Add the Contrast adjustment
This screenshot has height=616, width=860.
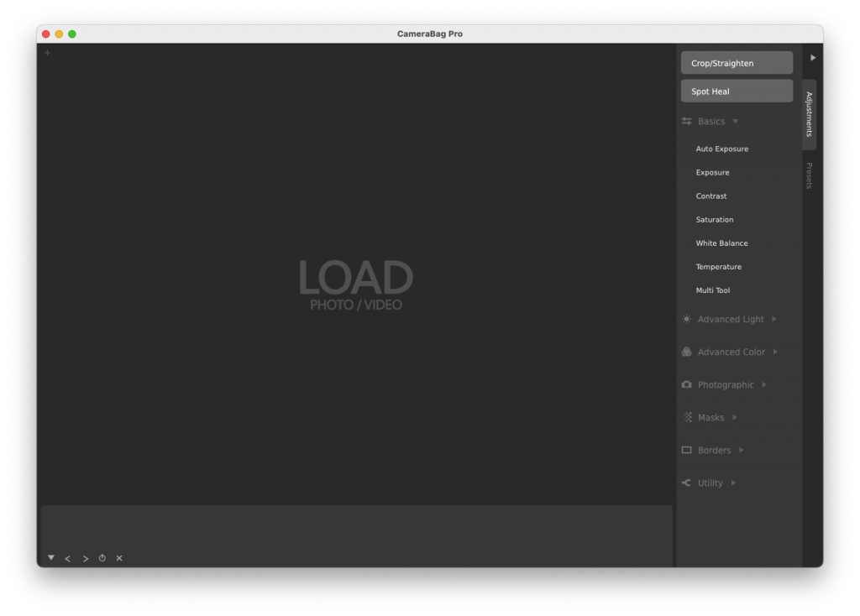(711, 196)
